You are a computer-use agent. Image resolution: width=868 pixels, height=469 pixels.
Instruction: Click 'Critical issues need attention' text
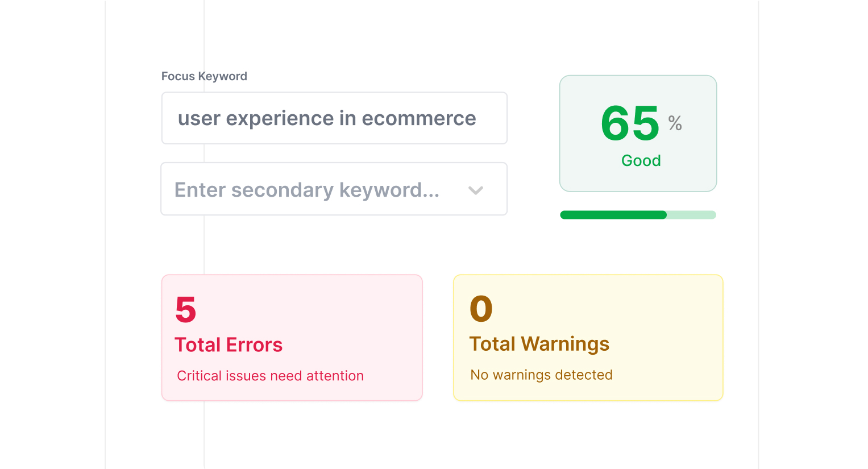[x=270, y=376]
